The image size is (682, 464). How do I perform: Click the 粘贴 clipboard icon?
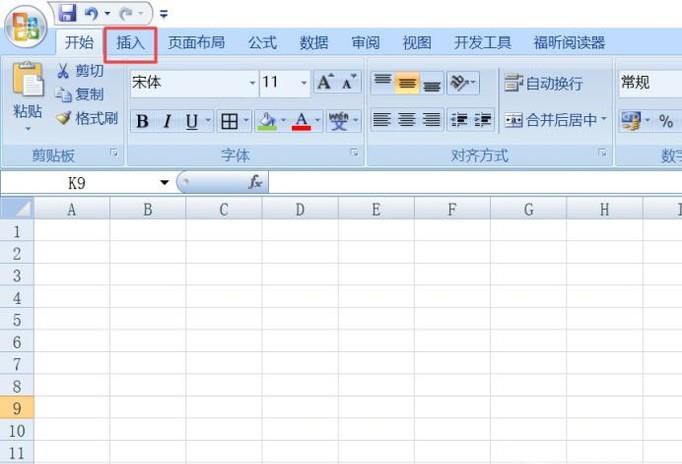28,80
